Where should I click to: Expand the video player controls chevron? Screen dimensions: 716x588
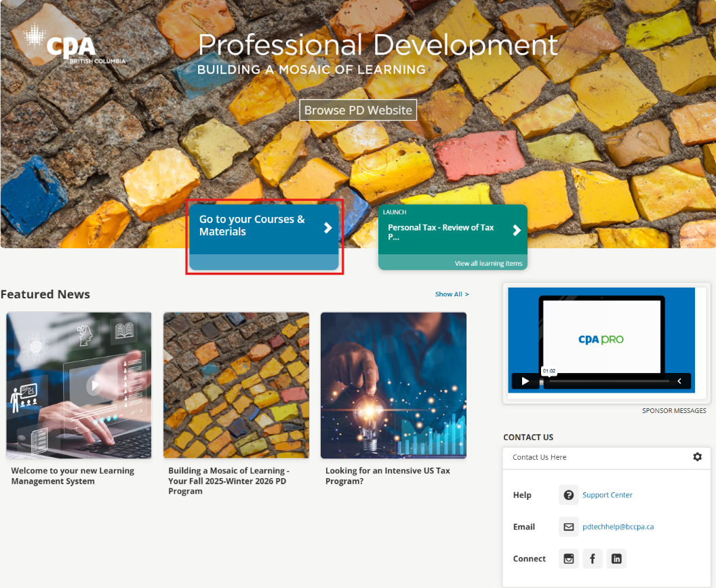click(679, 381)
